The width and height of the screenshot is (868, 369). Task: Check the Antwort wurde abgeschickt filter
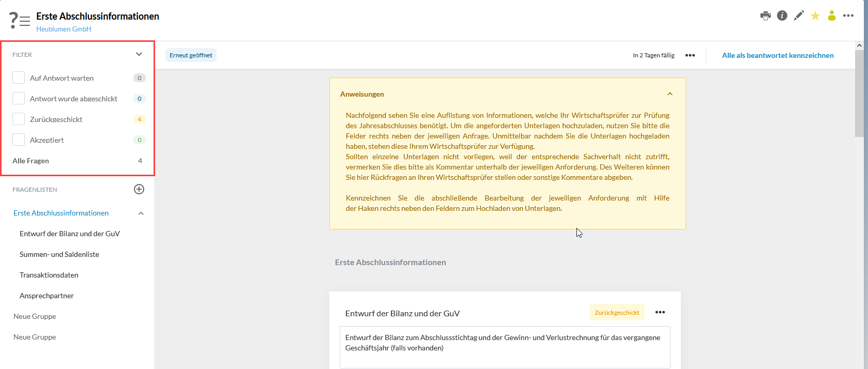19,98
